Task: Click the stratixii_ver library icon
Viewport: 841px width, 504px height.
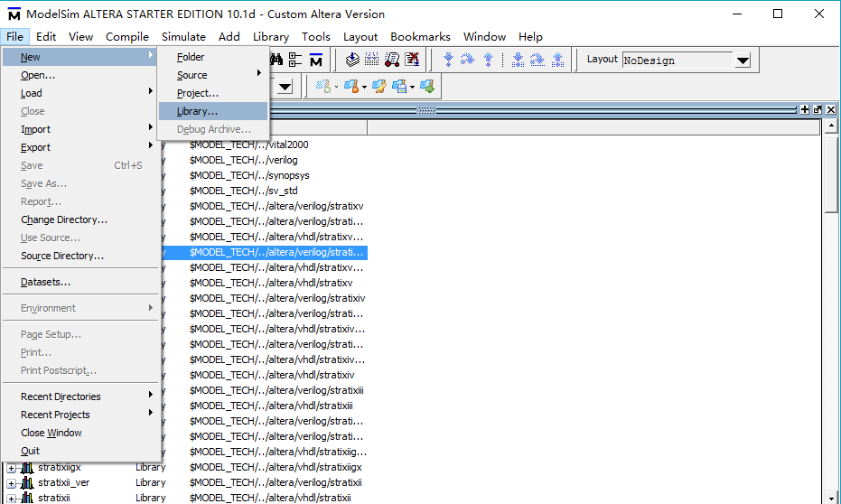Action: (27, 483)
